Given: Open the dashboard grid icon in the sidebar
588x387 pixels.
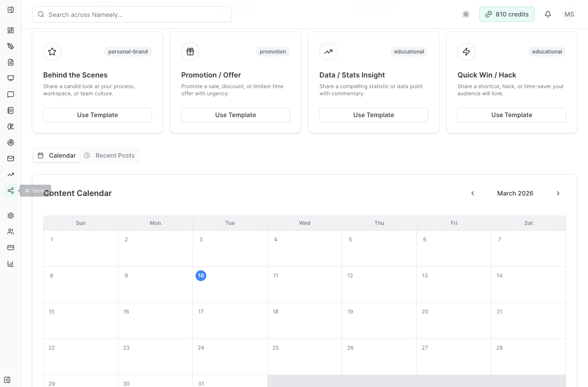Looking at the screenshot, I should coord(10,30).
